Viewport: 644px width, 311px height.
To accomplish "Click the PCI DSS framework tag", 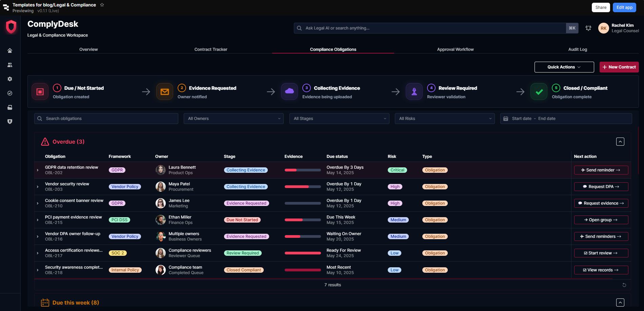I will pyautogui.click(x=119, y=220).
